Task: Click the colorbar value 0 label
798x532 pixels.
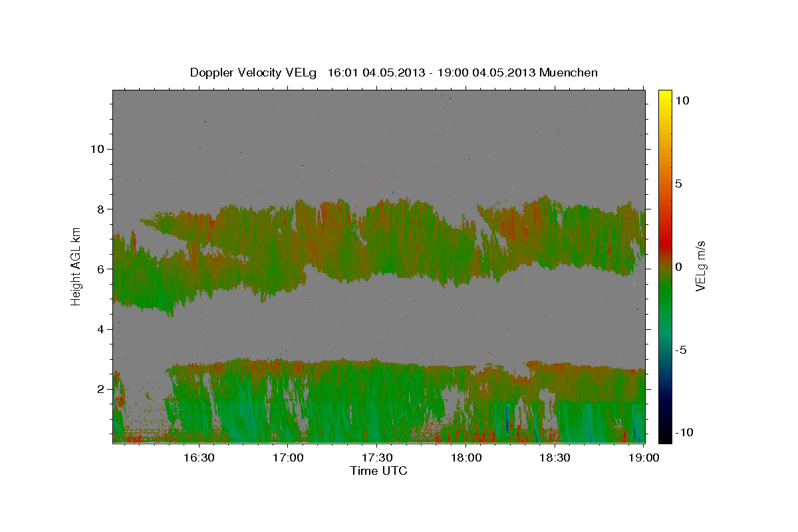Action: (x=679, y=267)
